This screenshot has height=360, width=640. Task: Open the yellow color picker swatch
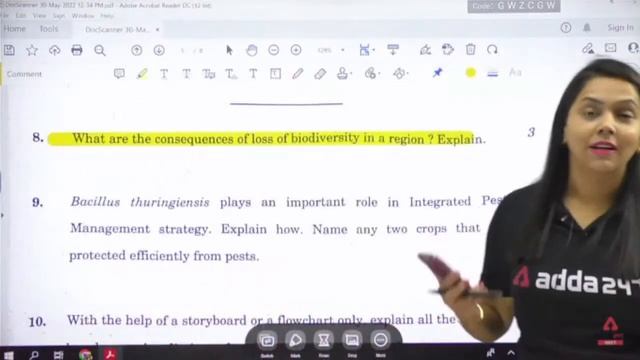pyautogui.click(x=471, y=73)
